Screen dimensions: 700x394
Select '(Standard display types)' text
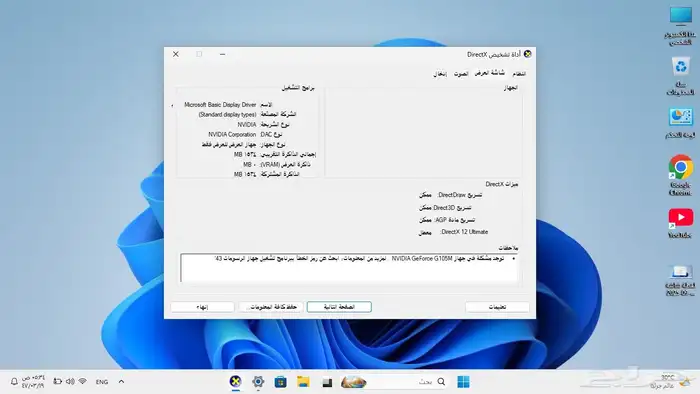[x=227, y=115]
